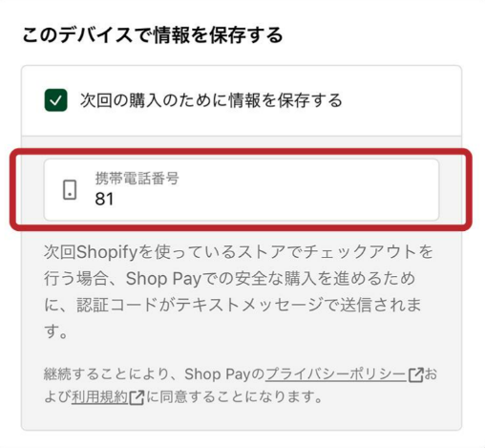Screen dimensions: 485x448
Task: Click the 認証コードがテキストメッセージ text line
Action: (x=233, y=305)
